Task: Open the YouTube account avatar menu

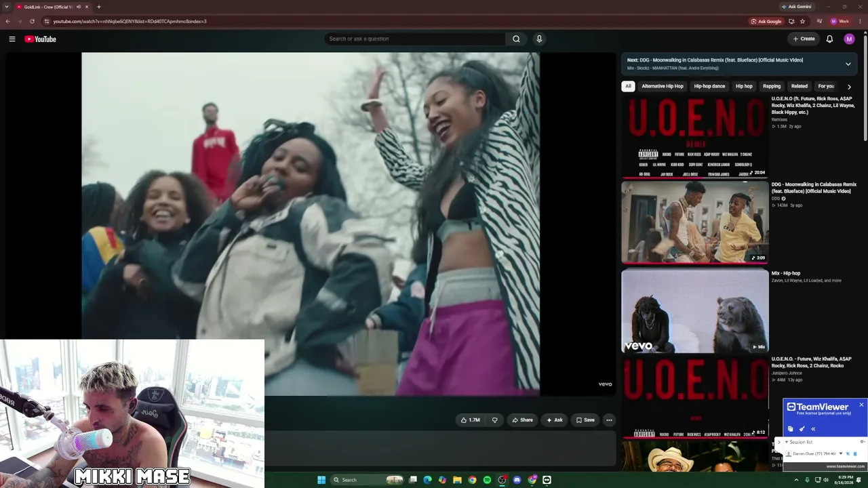Action: pyautogui.click(x=849, y=39)
